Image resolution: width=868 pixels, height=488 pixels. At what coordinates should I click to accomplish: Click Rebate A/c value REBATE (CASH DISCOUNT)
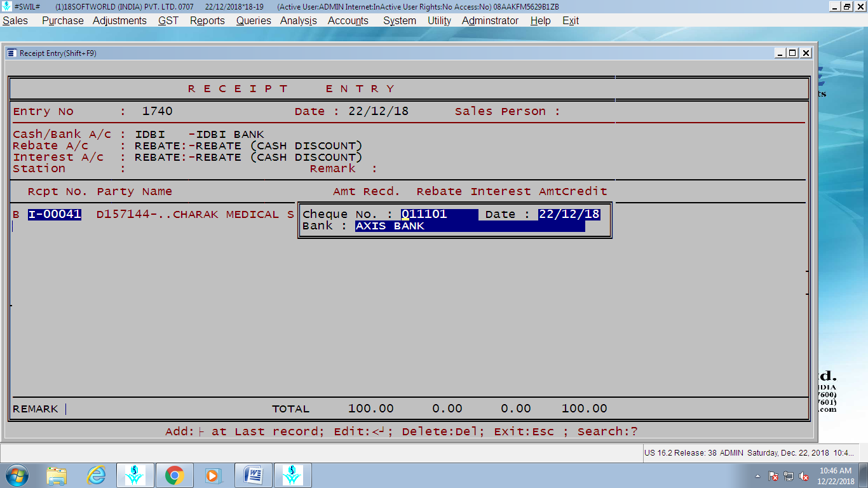248,146
